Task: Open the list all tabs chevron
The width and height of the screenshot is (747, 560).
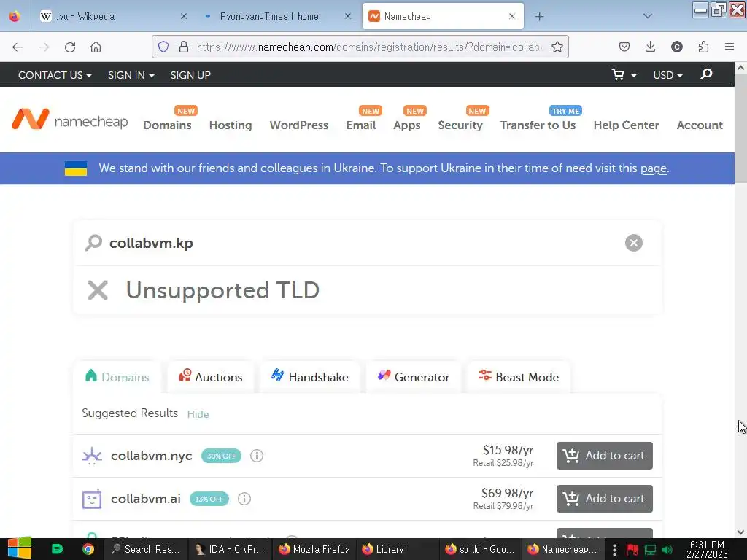Action: coord(648,16)
